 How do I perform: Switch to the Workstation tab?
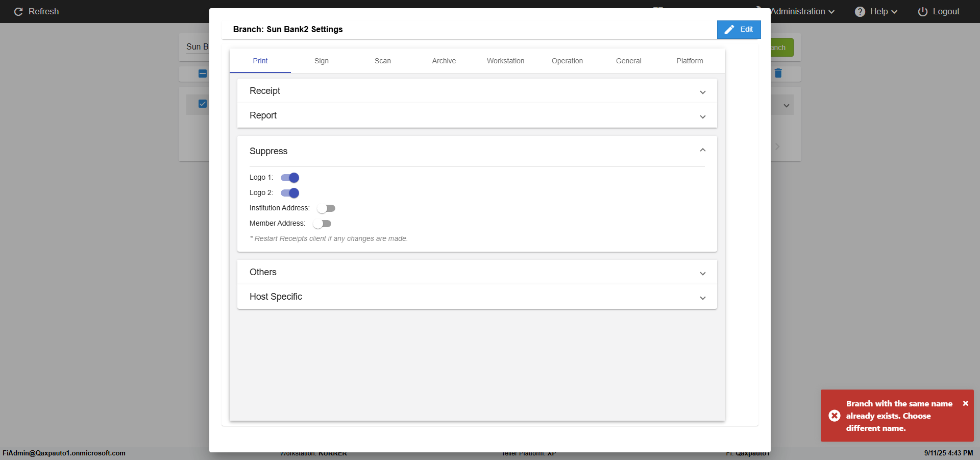[x=505, y=61]
